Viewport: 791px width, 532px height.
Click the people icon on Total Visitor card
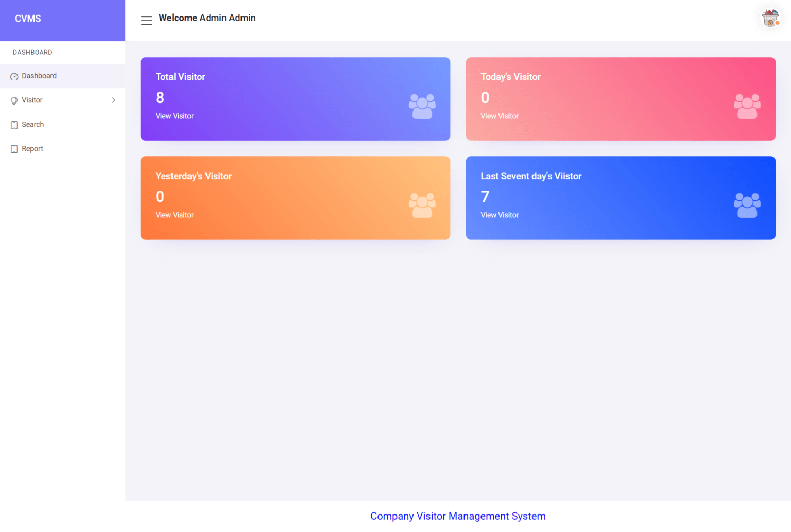[x=422, y=106]
